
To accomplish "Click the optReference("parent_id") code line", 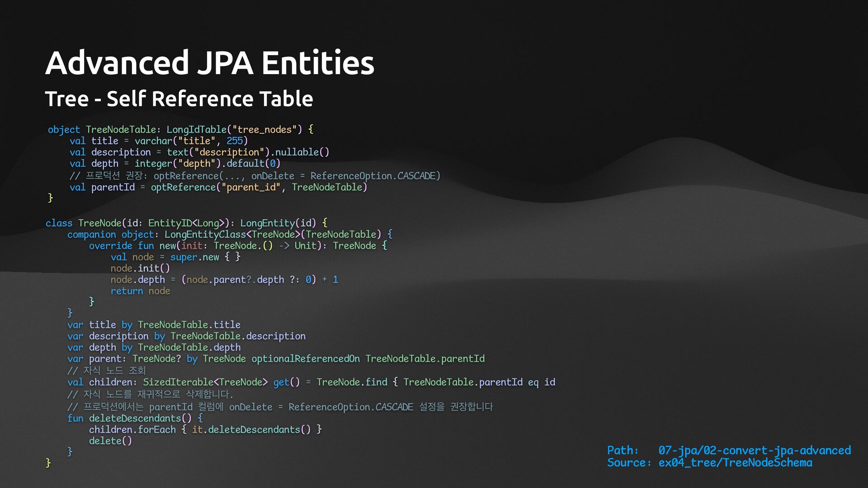I will [x=218, y=187].
